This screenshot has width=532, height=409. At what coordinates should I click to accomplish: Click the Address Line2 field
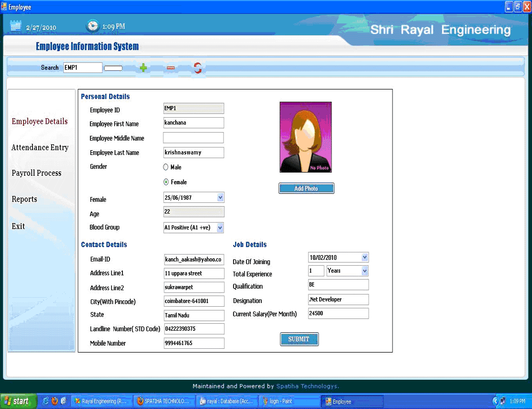tap(194, 287)
